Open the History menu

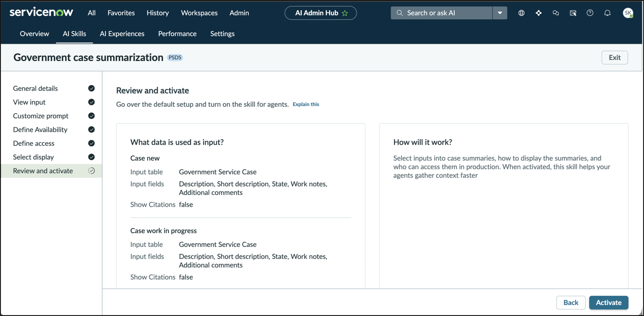click(x=158, y=13)
